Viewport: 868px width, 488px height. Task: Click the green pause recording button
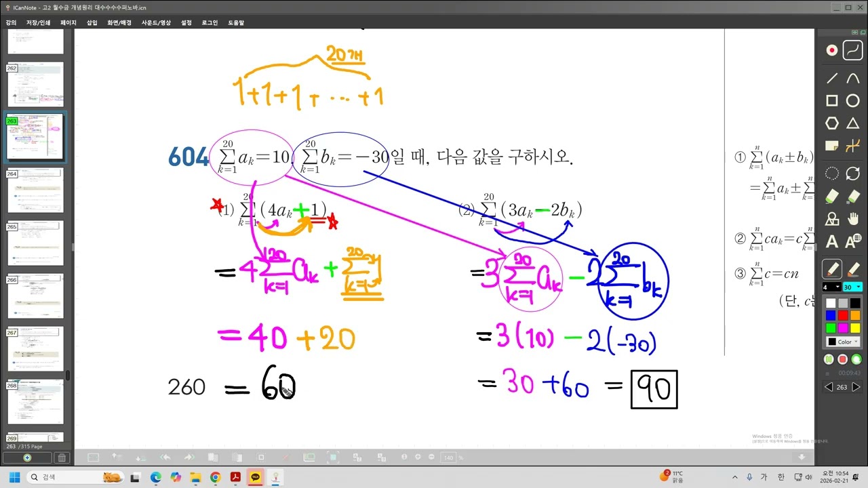click(x=829, y=359)
